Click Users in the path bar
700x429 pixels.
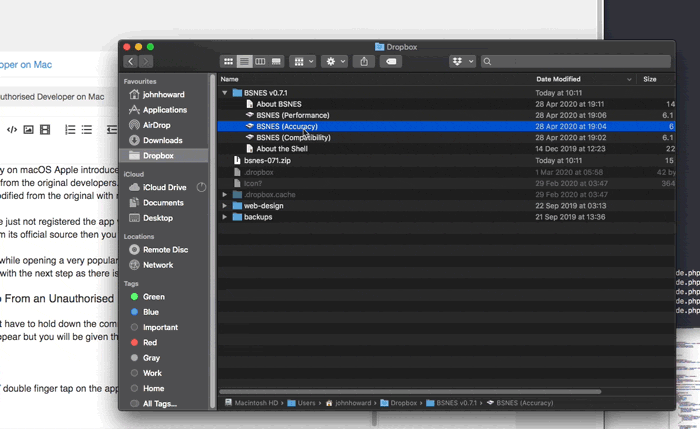pos(301,403)
